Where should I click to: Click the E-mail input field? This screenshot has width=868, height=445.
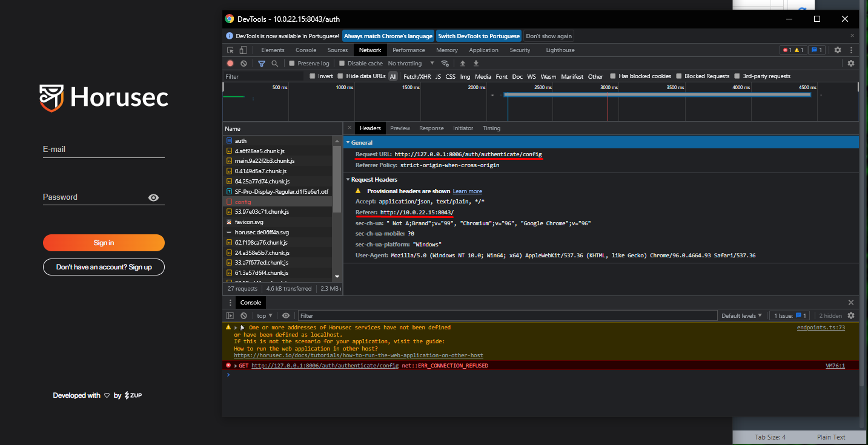(x=104, y=149)
